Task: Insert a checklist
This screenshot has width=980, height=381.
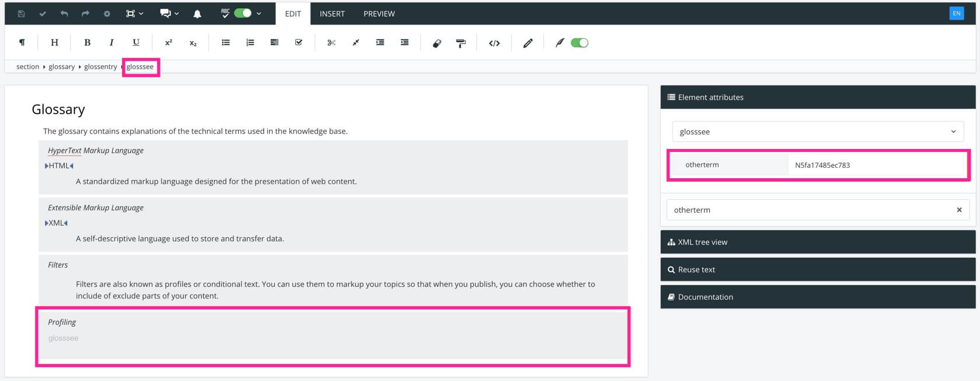Action: (299, 42)
